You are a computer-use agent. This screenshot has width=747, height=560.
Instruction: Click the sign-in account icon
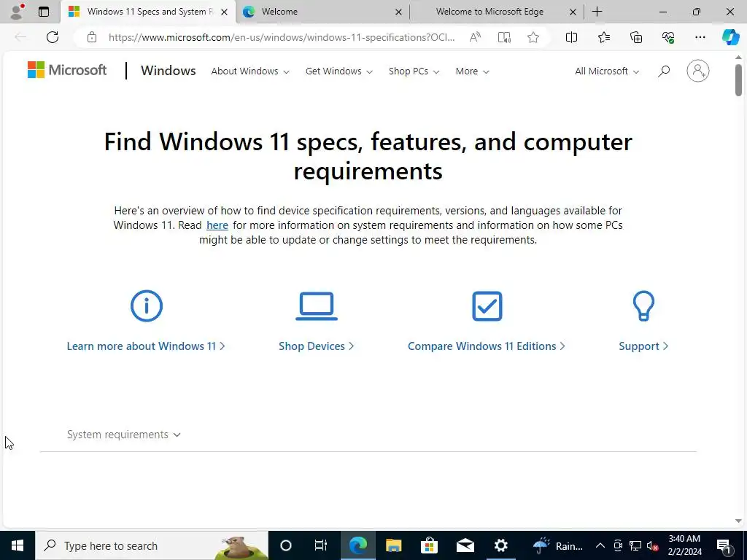[698, 71]
